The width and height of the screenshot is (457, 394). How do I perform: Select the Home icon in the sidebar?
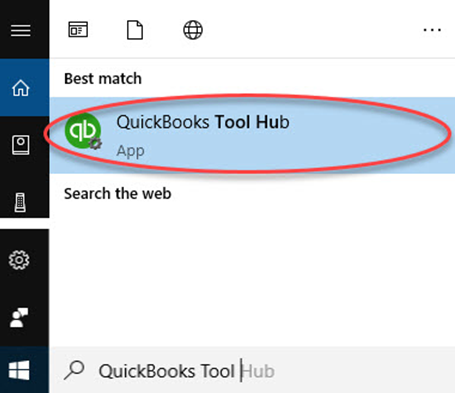tap(21, 88)
